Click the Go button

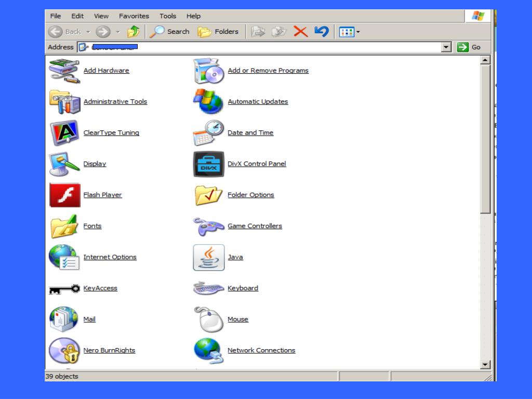[469, 47]
